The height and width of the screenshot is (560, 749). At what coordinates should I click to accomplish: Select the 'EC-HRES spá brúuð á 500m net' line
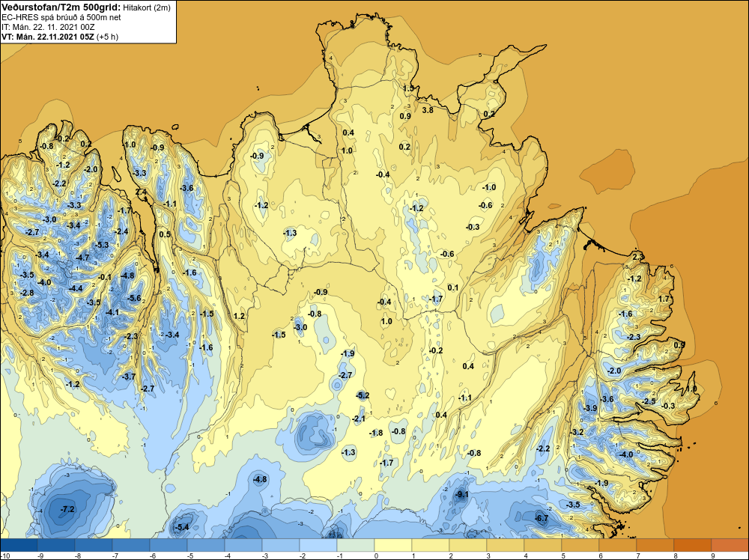click(x=61, y=17)
